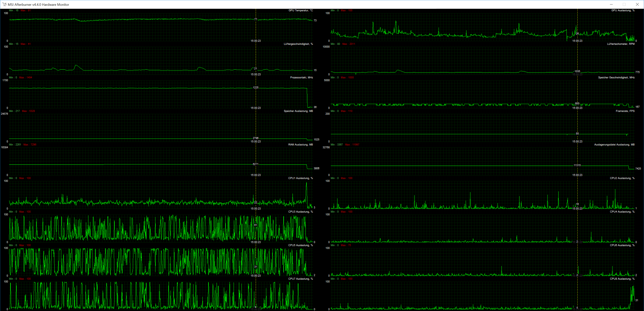Click the MSI Afterburner title bar icon
The height and width of the screenshot is (311, 644).
(x=4, y=4)
